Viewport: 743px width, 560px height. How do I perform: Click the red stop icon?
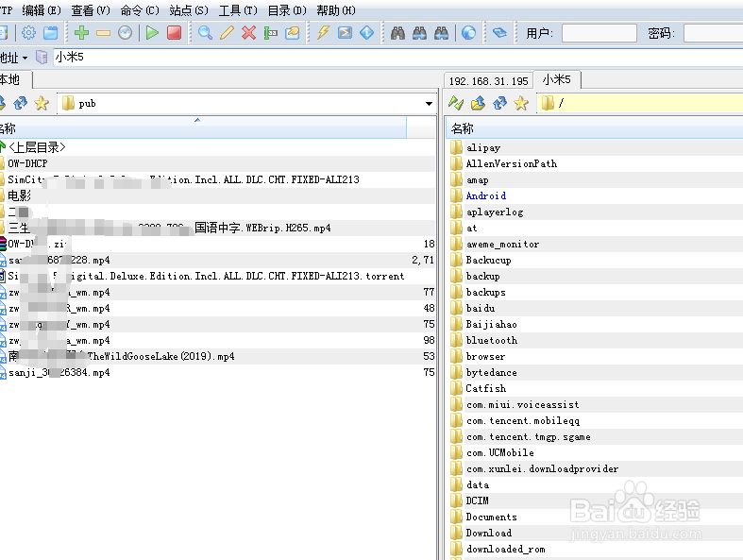(174, 33)
